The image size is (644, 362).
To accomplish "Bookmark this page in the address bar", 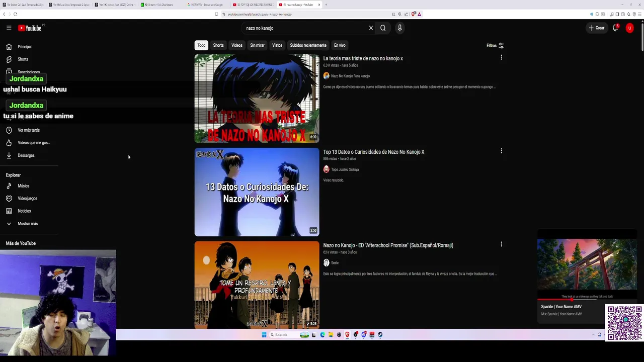I will pyautogui.click(x=216, y=14).
